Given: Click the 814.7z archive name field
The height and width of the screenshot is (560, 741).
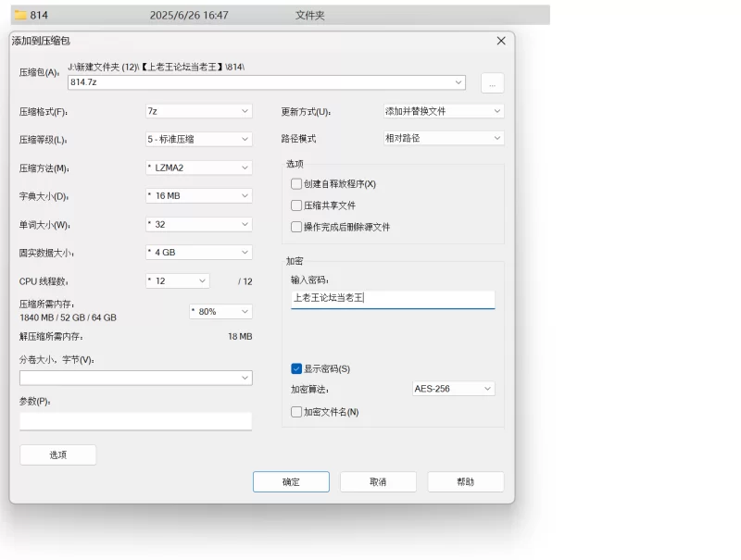Looking at the screenshot, I should click(x=267, y=82).
